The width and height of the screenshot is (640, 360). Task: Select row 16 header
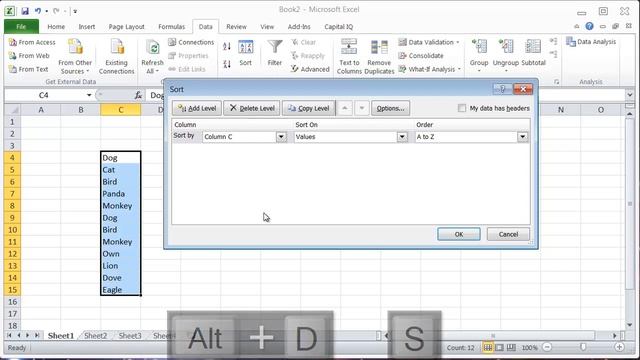click(x=13, y=302)
